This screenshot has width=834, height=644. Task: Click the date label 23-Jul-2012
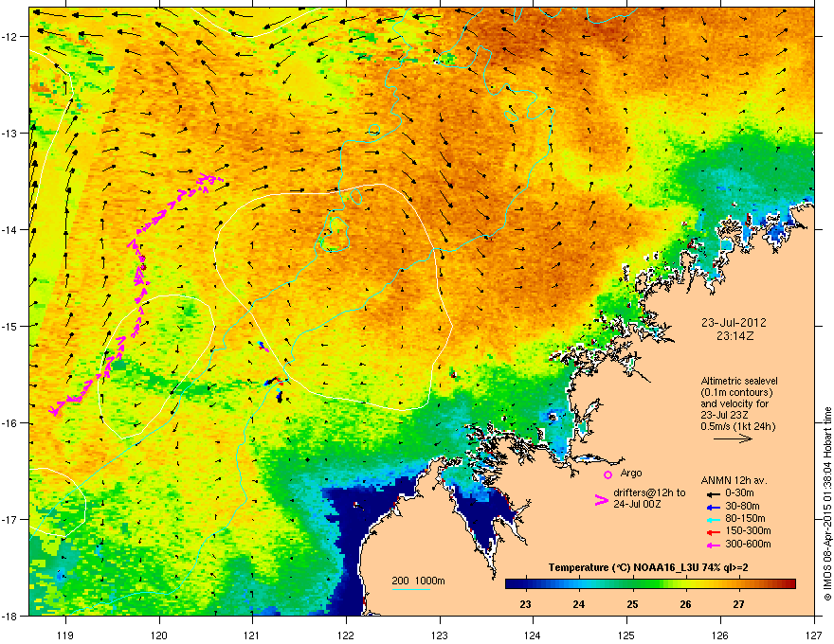[x=734, y=323]
